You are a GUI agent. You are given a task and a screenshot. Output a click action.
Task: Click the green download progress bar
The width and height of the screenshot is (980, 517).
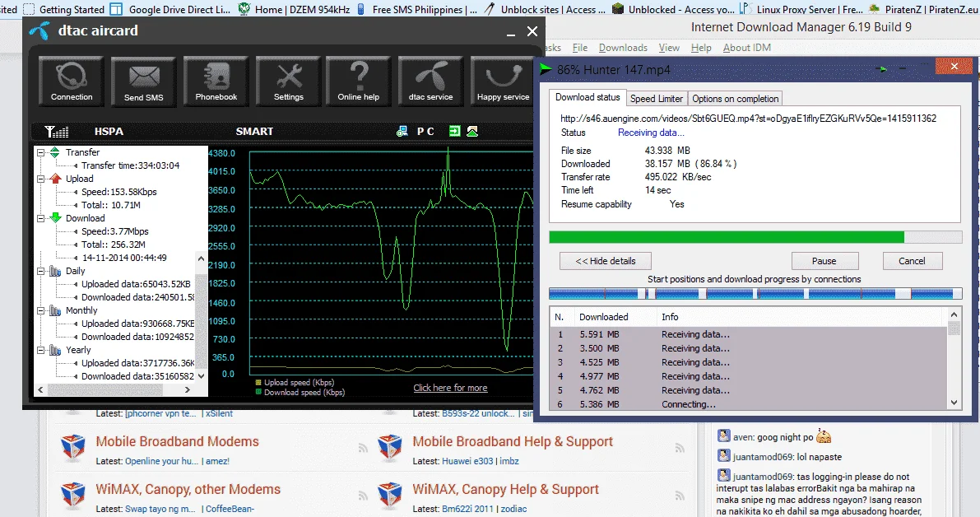click(x=755, y=237)
